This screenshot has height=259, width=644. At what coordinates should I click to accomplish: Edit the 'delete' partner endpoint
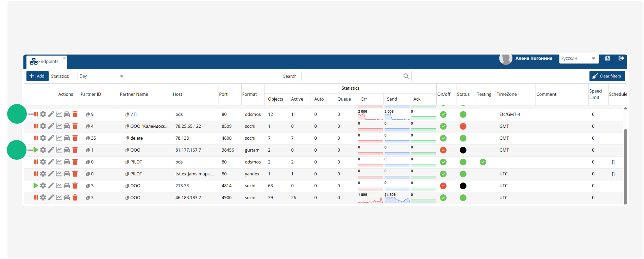pos(51,138)
